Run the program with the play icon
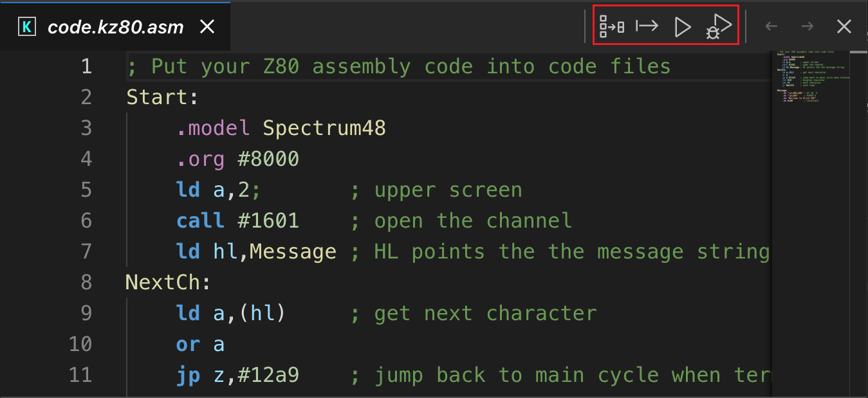Screen dimensions: 868x398 pos(682,27)
